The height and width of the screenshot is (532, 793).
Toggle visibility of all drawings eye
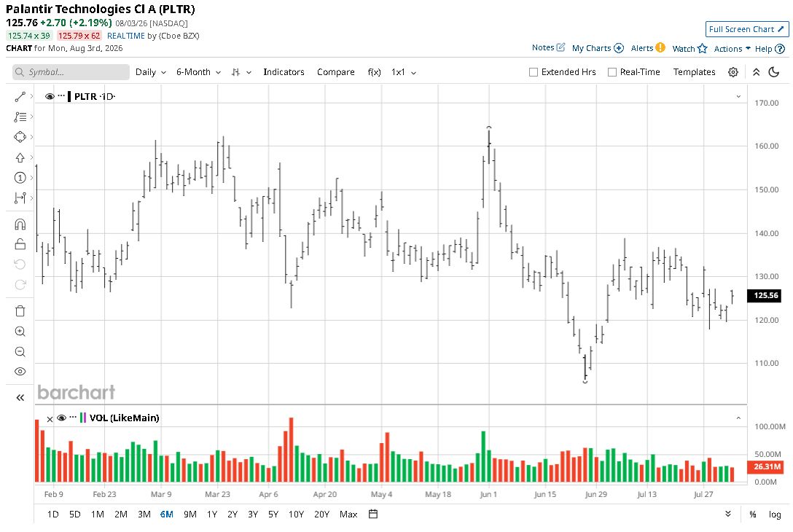coord(20,372)
